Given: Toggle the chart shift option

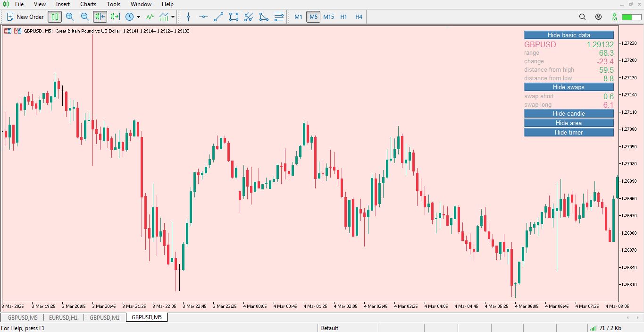Looking at the screenshot, I should (115, 17).
